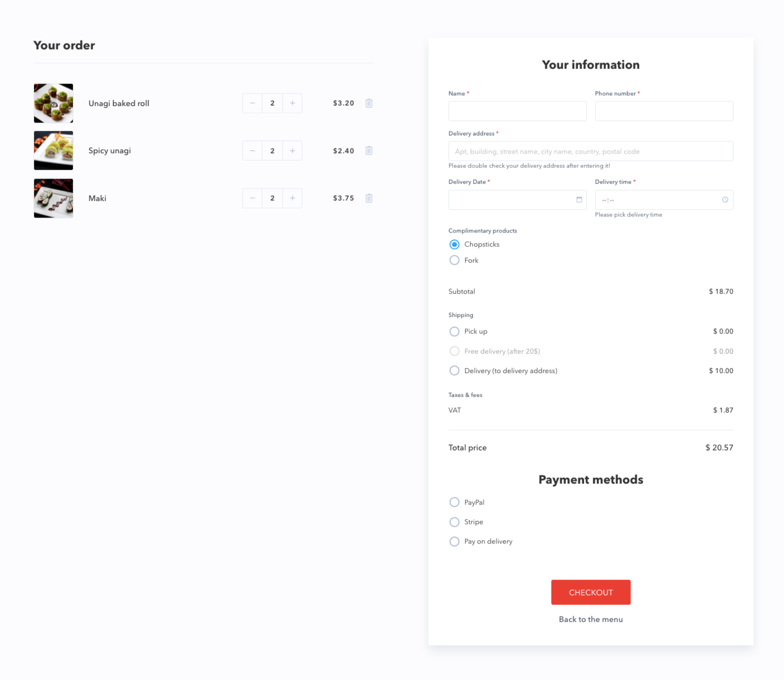The width and height of the screenshot is (784, 680).
Task: Click 'Please double check your delivery address' hint
Action: (529, 165)
